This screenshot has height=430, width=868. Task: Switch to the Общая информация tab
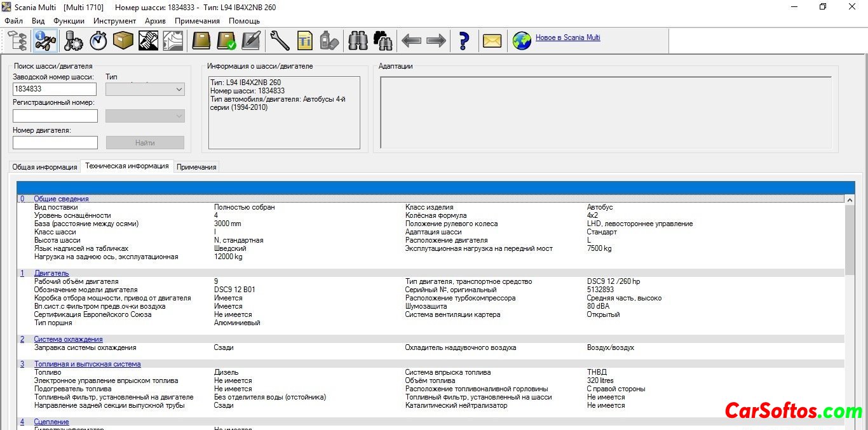[44, 167]
